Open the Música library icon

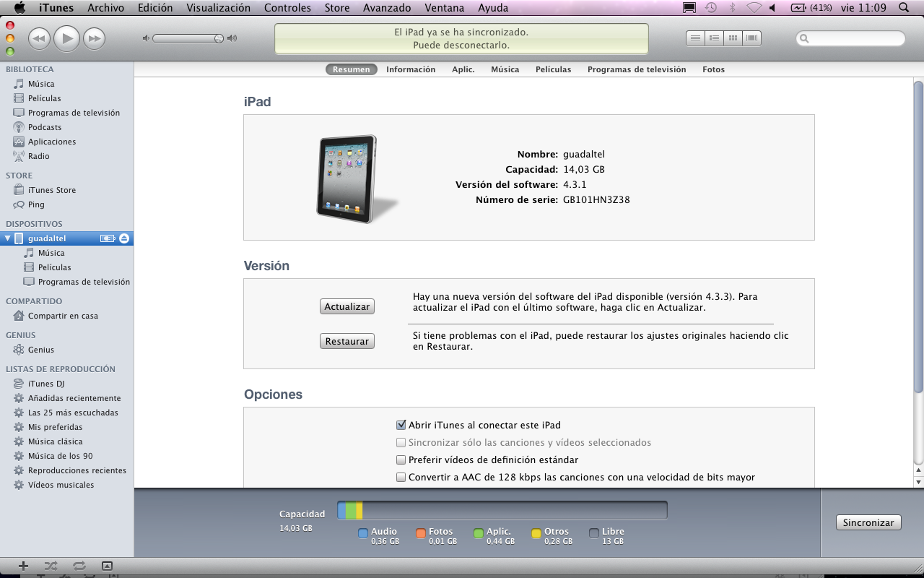19,84
